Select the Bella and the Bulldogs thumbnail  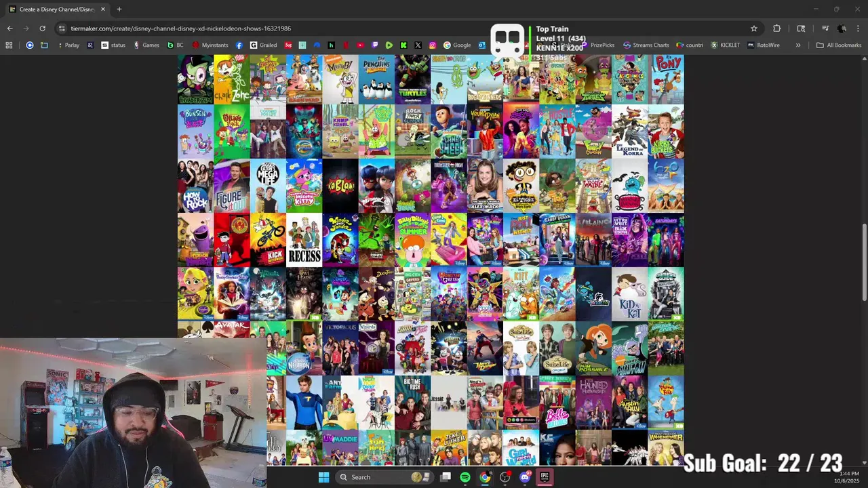pos(557,403)
